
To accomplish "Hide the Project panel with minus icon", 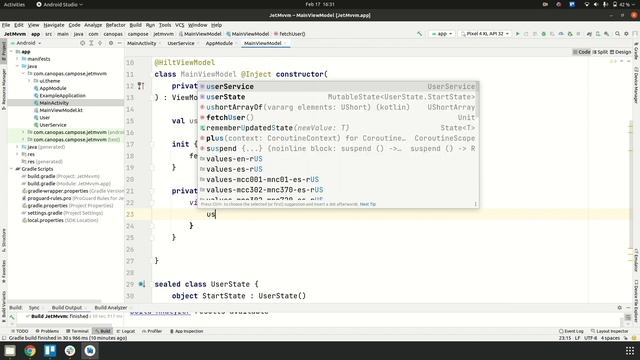I will [x=120, y=43].
